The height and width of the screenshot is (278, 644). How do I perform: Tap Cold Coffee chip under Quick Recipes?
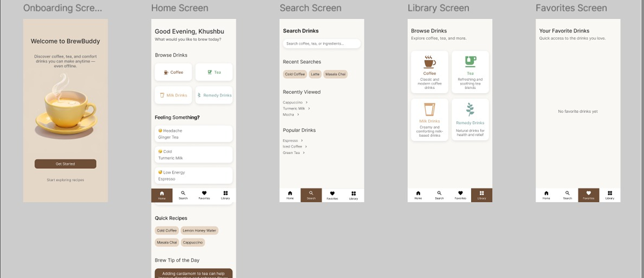point(167,231)
